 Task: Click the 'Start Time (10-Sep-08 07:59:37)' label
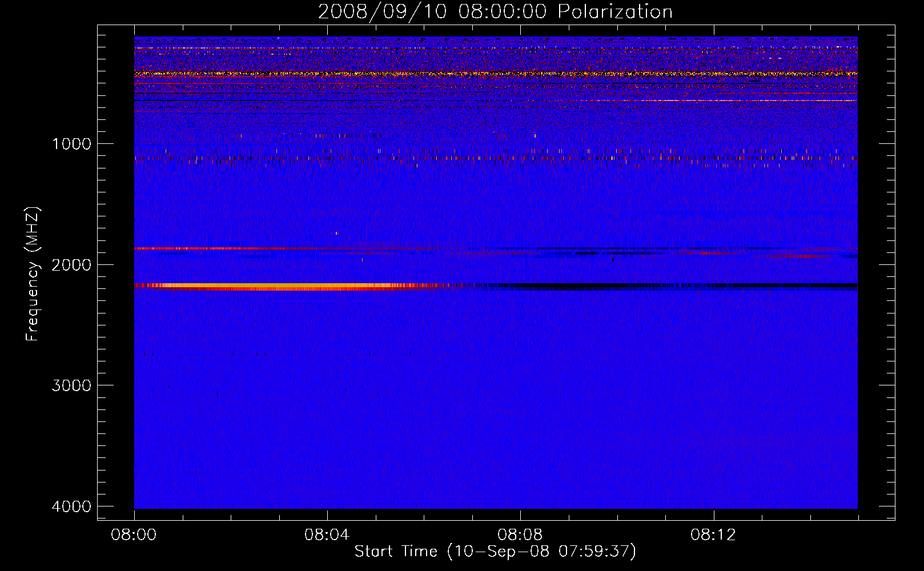pyautogui.click(x=495, y=552)
